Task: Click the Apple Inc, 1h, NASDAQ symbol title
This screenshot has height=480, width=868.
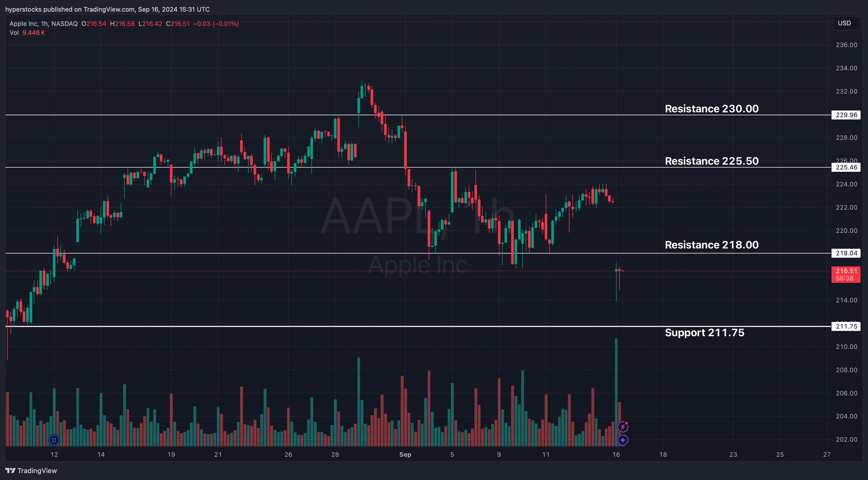Action: (x=44, y=24)
